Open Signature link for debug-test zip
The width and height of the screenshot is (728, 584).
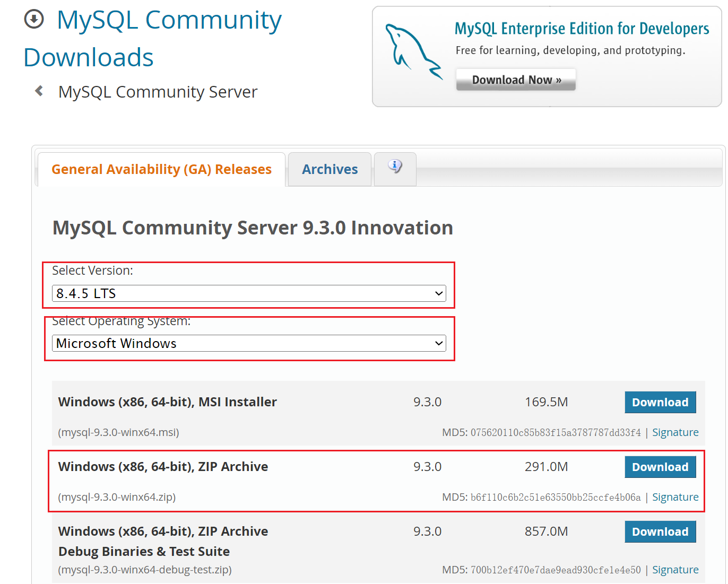coord(675,570)
